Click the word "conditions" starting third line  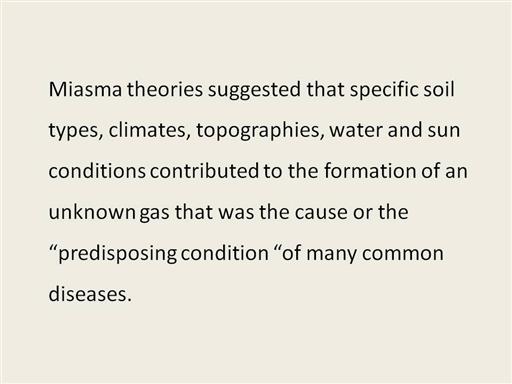point(97,171)
